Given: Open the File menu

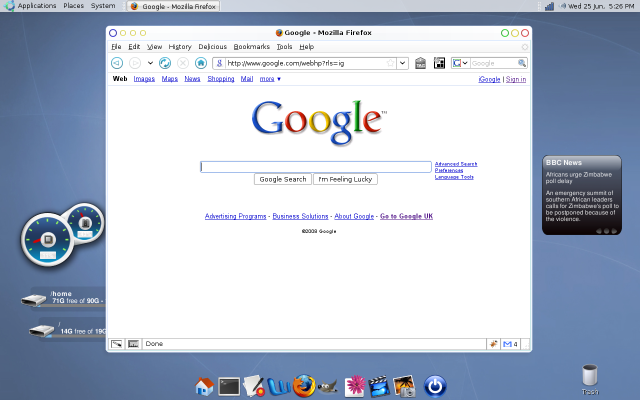Looking at the screenshot, I should (116, 47).
